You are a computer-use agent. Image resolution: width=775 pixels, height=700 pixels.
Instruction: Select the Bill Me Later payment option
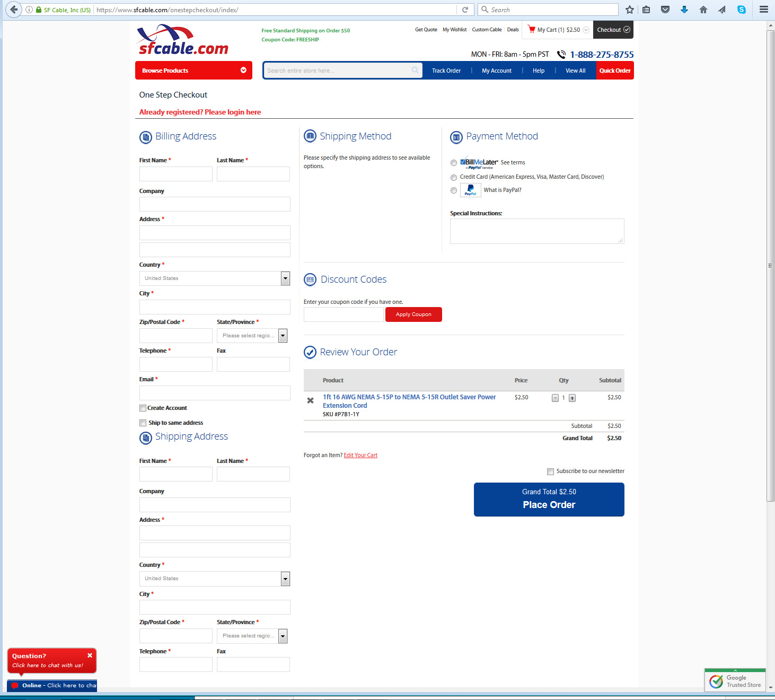click(x=454, y=163)
